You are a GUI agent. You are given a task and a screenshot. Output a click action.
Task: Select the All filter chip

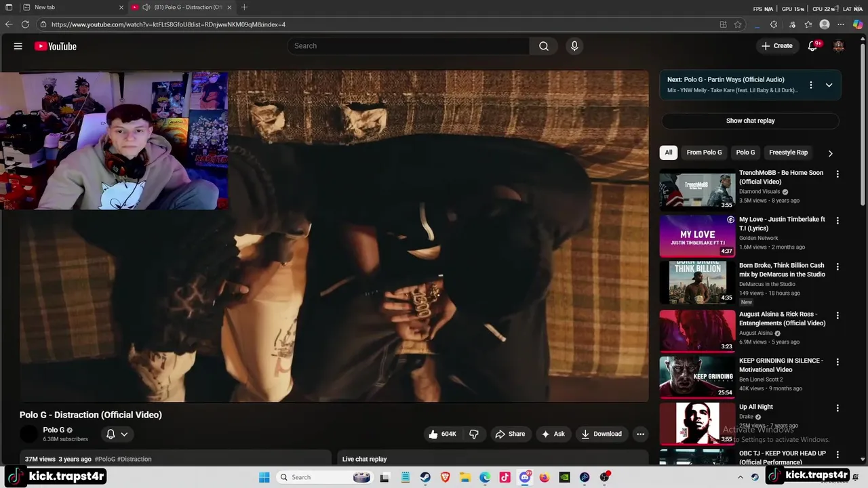tap(669, 152)
